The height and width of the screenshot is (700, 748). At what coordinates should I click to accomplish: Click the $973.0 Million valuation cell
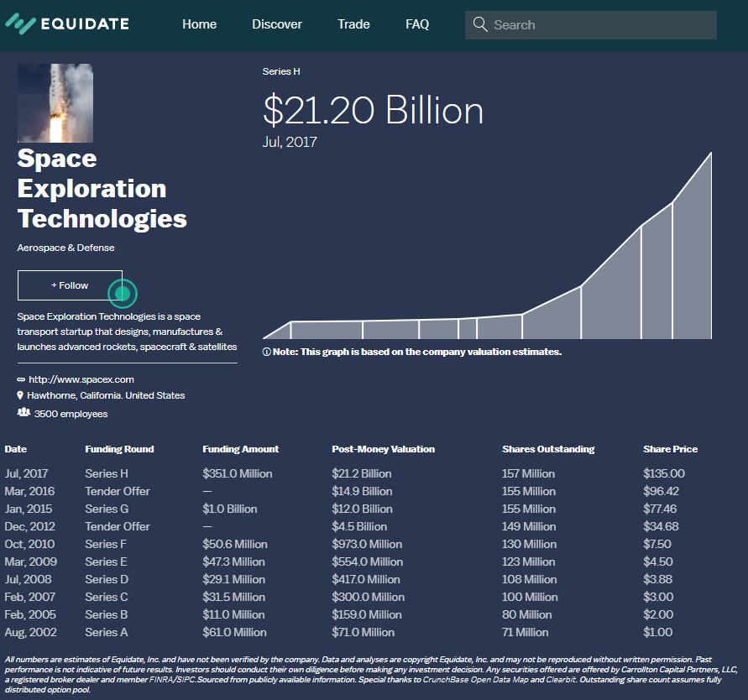point(367,544)
